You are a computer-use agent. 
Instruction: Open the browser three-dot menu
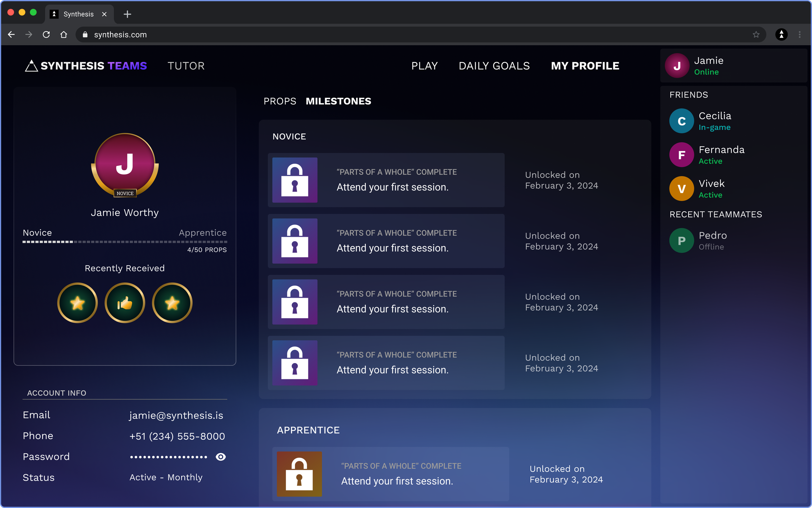coord(800,34)
